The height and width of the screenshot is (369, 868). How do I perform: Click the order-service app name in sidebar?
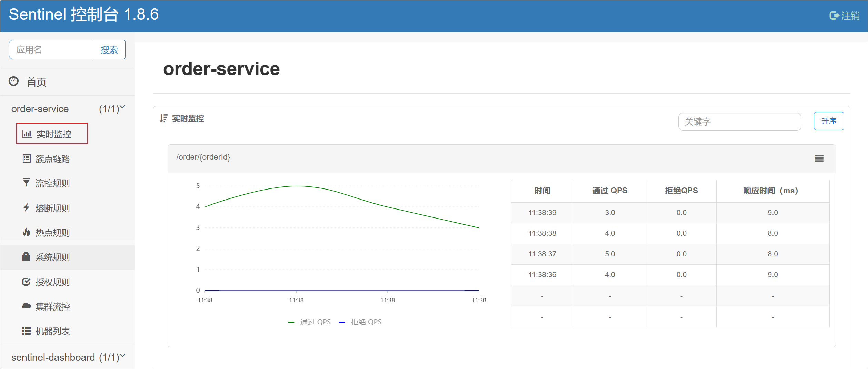tap(40, 109)
